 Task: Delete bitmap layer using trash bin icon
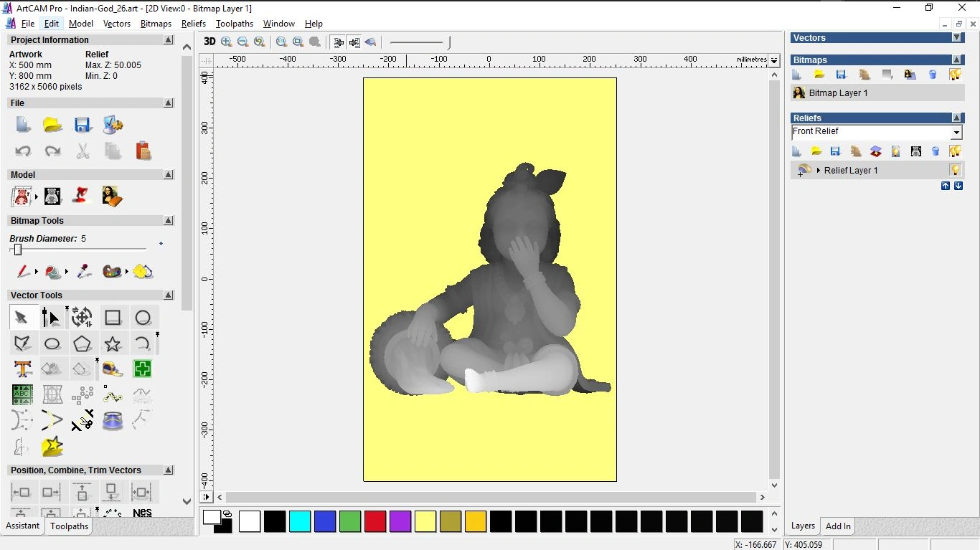933,75
